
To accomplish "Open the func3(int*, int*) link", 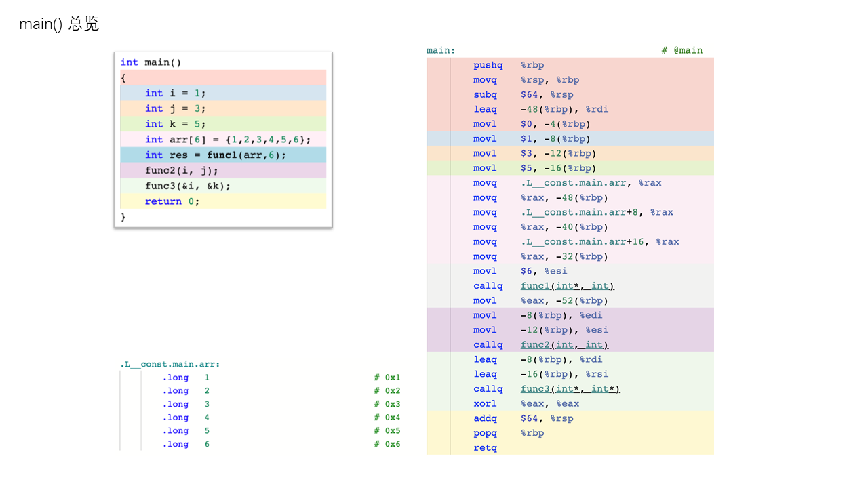I will (570, 389).
